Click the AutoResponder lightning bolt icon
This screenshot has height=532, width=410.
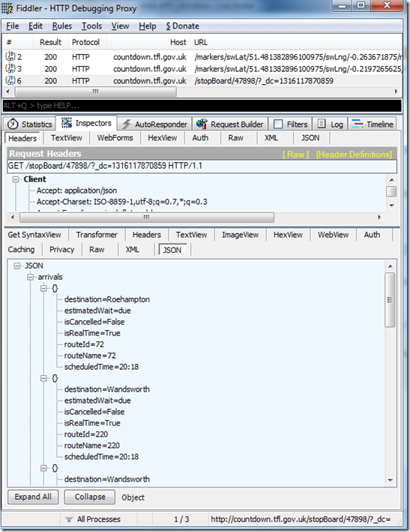click(x=127, y=124)
